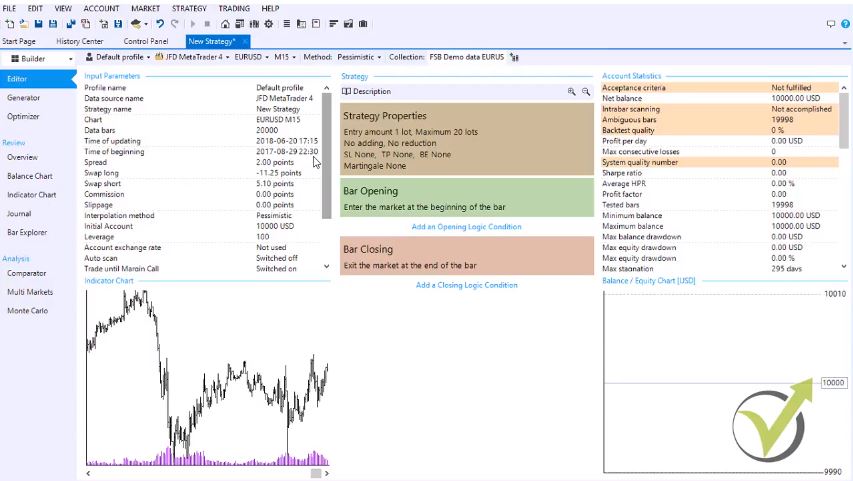Click the feedback speech bubble icon

pyautogui.click(x=831, y=23)
